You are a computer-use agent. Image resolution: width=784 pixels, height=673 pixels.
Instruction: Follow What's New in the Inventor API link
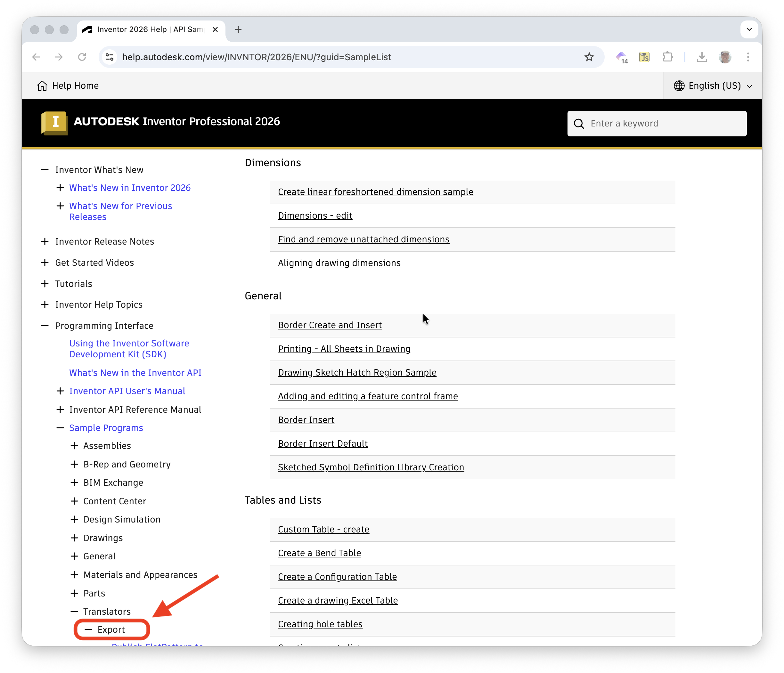pyautogui.click(x=135, y=373)
